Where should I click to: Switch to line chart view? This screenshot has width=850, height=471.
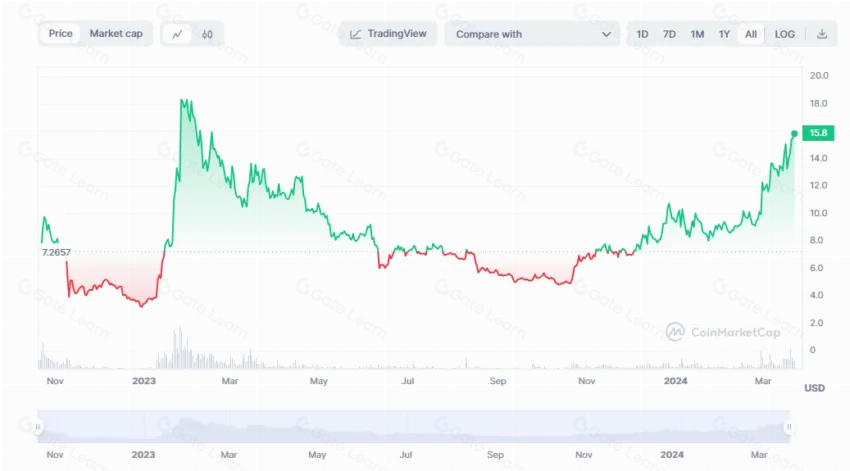pos(177,34)
